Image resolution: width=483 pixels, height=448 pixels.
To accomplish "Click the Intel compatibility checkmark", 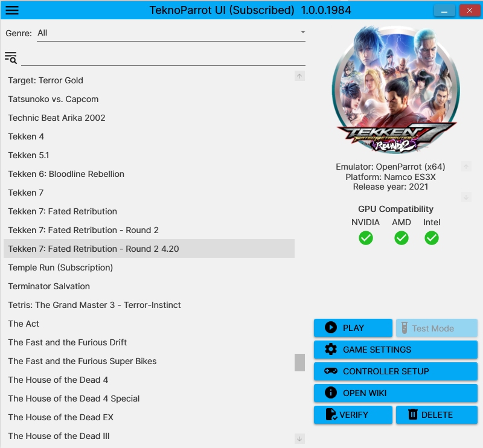I will [x=432, y=238].
